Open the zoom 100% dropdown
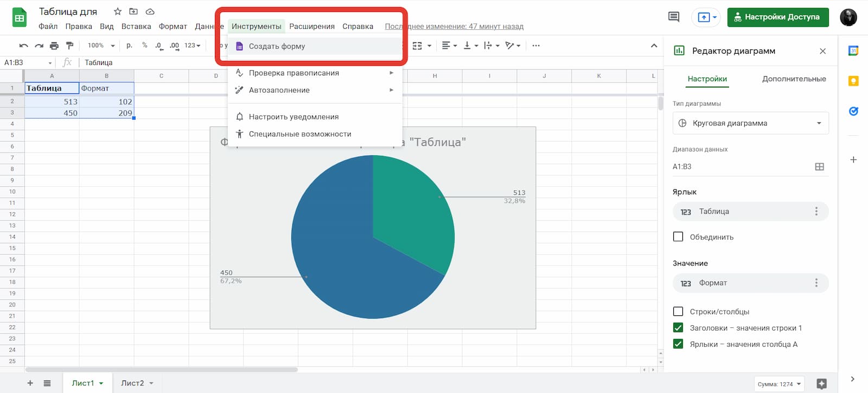The height and width of the screenshot is (393, 868). (101, 46)
